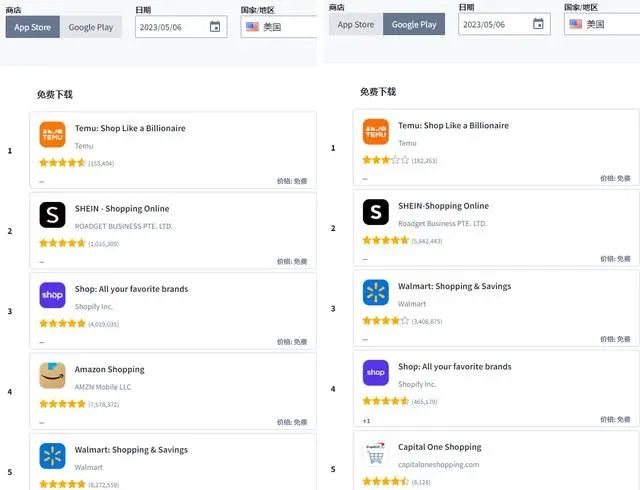Open the "Amazon Shopping" app title link
Viewport: 640px width, 490px height.
click(x=110, y=369)
